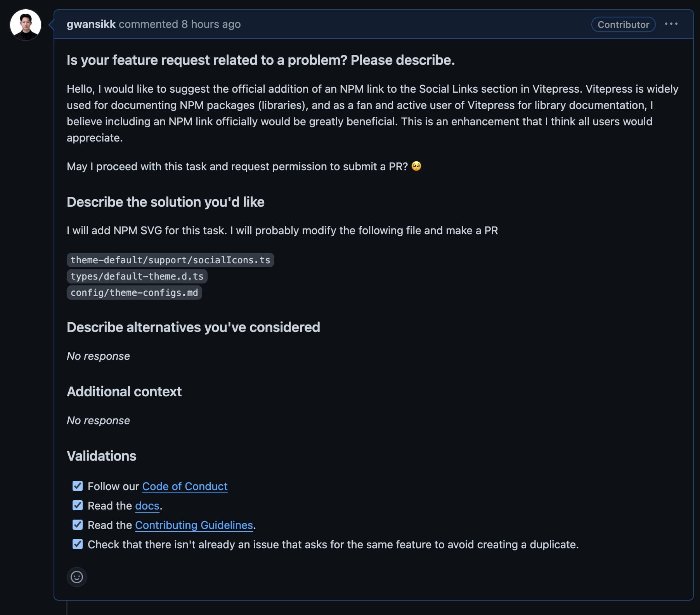
Task: Toggle the Read the docs checkbox
Action: 78,505
